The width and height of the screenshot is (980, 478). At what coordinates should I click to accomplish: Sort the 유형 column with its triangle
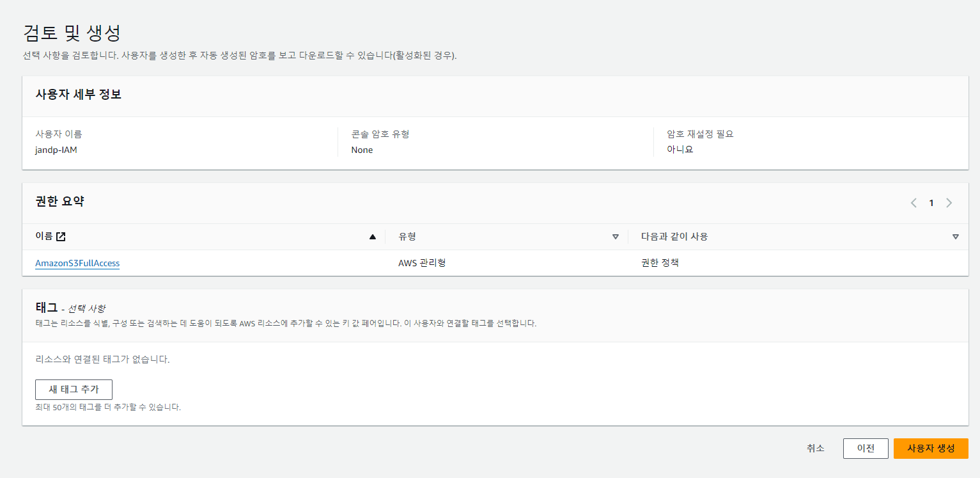pos(616,237)
